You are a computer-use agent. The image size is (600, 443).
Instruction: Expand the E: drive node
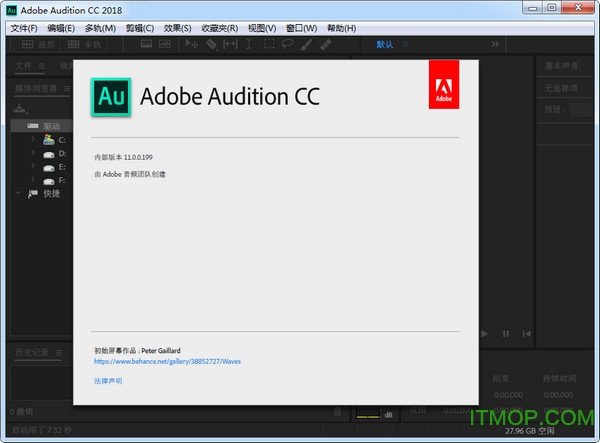(33, 166)
